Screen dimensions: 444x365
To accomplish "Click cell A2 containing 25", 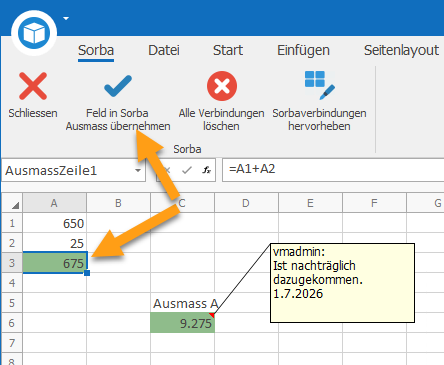I will pyautogui.click(x=54, y=243).
